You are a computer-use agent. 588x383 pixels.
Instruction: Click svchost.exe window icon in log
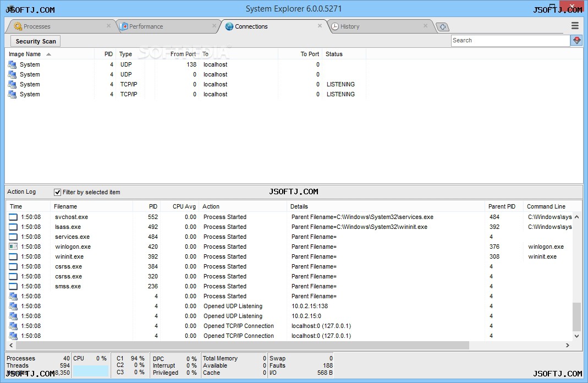pos(13,217)
